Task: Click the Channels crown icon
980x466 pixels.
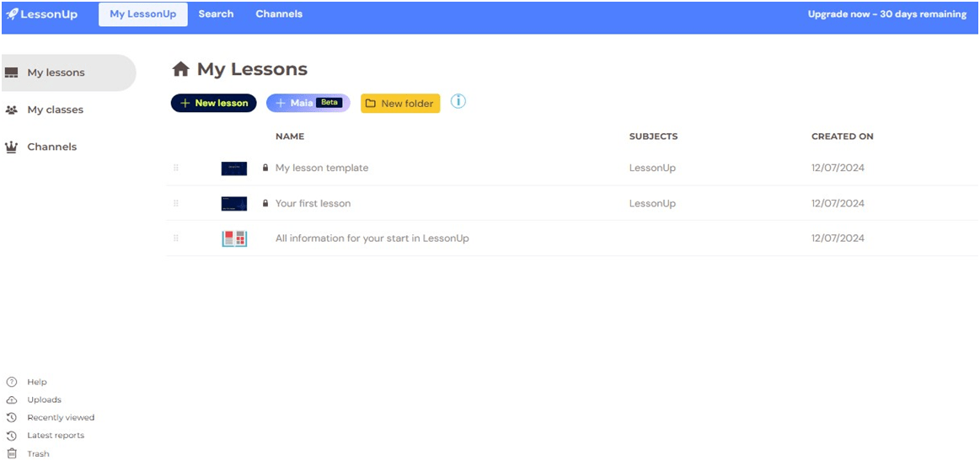Action: [11, 147]
